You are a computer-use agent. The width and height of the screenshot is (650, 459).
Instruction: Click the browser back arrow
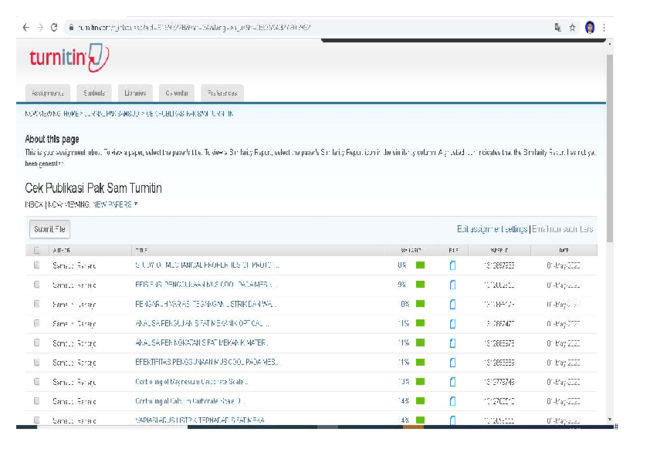pyautogui.click(x=26, y=27)
